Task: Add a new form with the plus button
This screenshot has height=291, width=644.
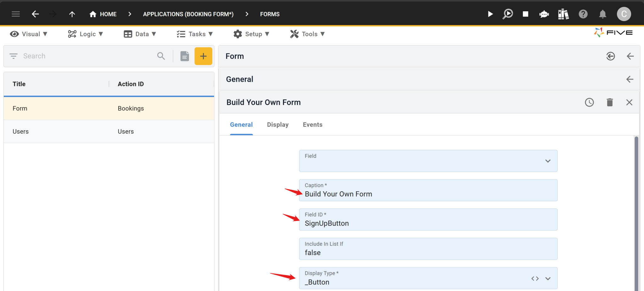Action: click(x=203, y=56)
